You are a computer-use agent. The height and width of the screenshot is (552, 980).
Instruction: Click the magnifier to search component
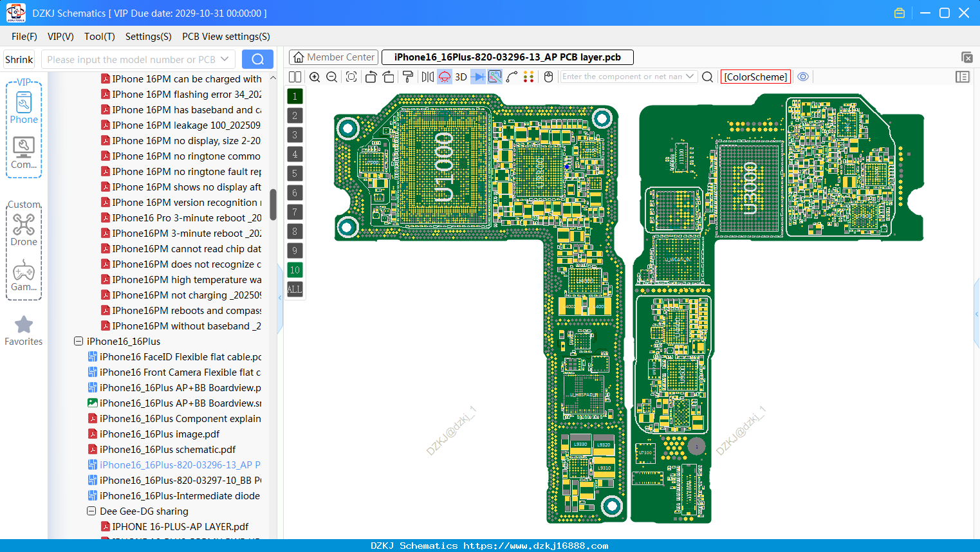[x=707, y=77]
